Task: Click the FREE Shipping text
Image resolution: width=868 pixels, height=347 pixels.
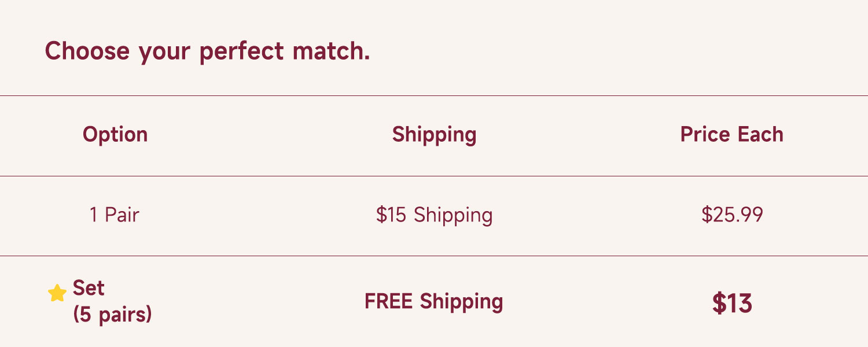Action: pos(433,302)
